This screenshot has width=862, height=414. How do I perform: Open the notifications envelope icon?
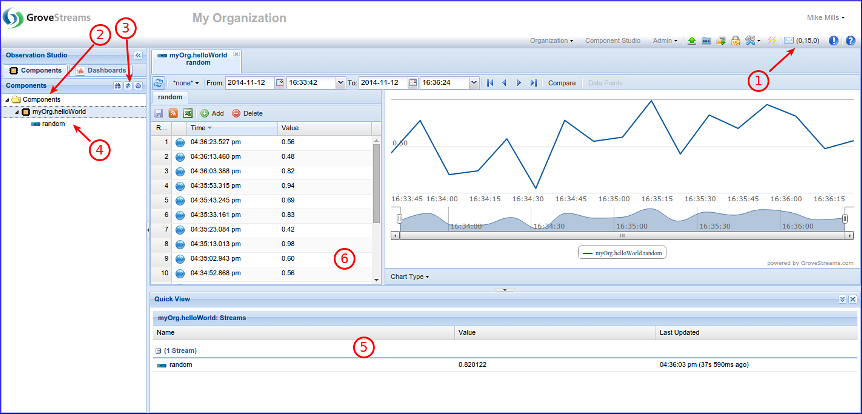point(787,41)
